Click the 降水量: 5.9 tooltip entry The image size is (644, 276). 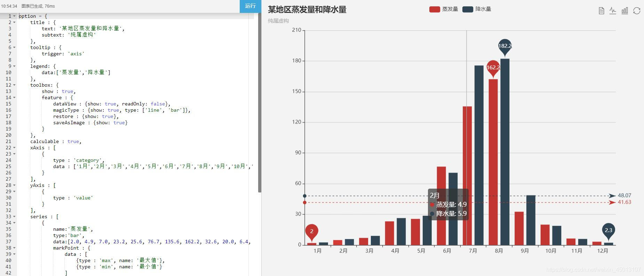click(448, 214)
